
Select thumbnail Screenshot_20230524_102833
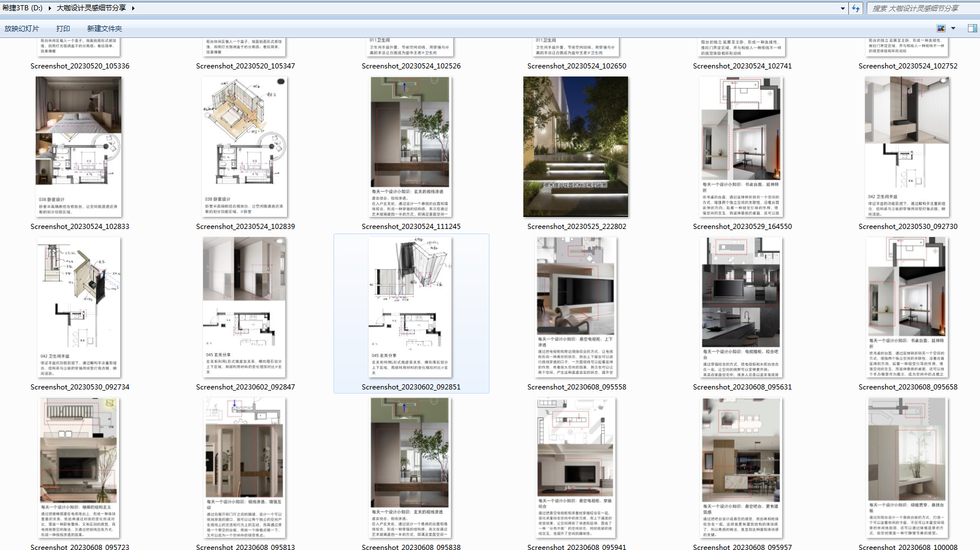point(79,147)
